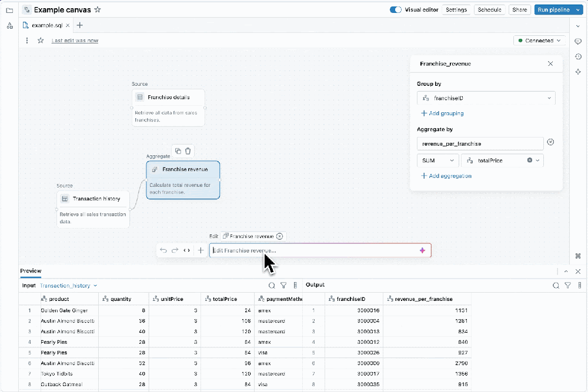Screen dimensions: 588x392
Task: Open Schedule
Action: coord(489,10)
